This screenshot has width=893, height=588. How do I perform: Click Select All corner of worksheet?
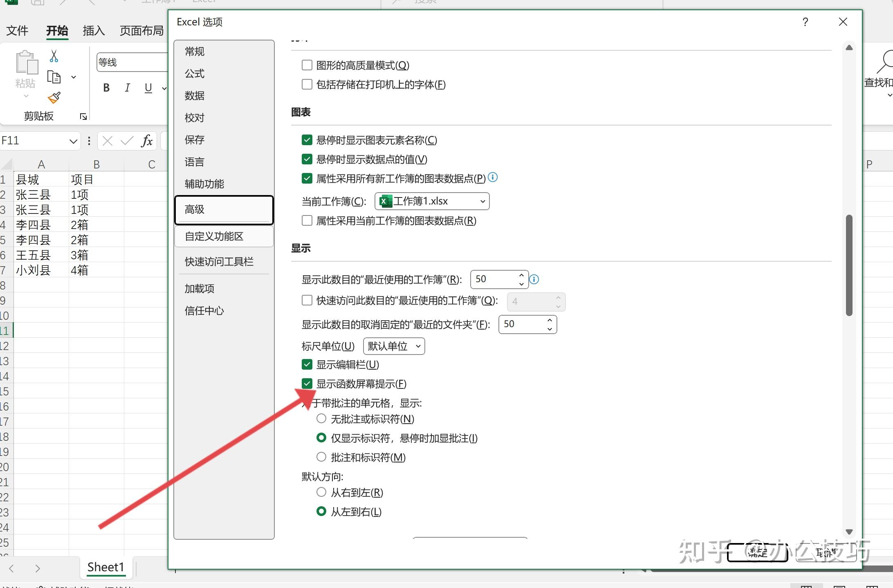7,164
